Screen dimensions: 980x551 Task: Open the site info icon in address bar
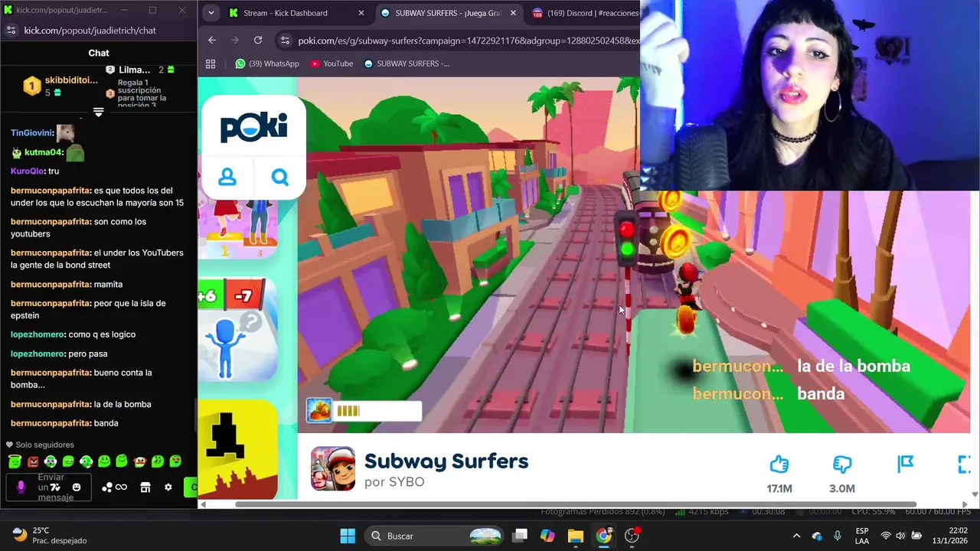[x=285, y=41]
